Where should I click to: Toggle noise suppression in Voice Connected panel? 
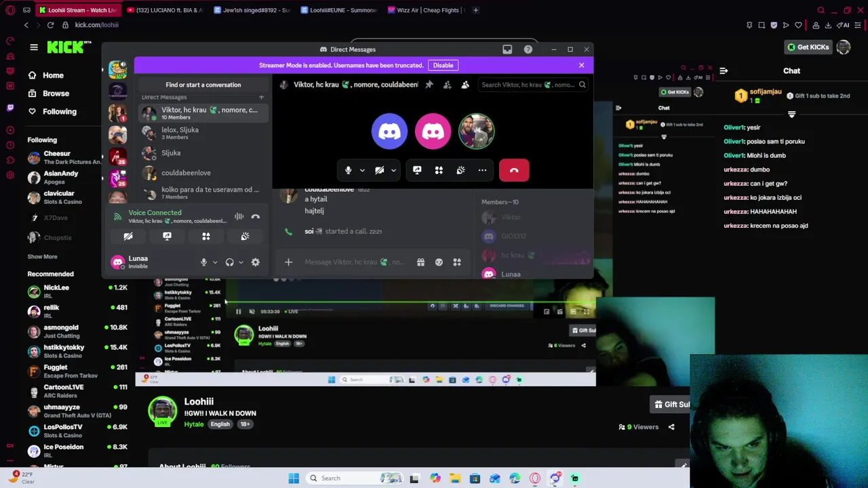pyautogui.click(x=239, y=217)
